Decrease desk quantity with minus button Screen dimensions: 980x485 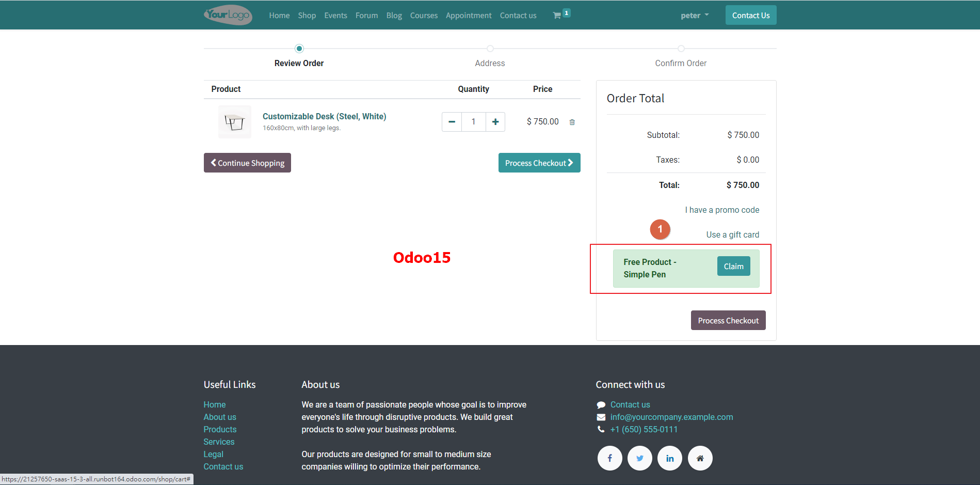click(452, 121)
